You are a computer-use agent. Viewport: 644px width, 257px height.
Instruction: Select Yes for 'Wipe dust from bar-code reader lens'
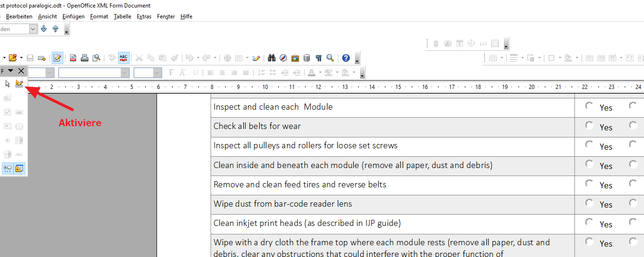pyautogui.click(x=589, y=203)
